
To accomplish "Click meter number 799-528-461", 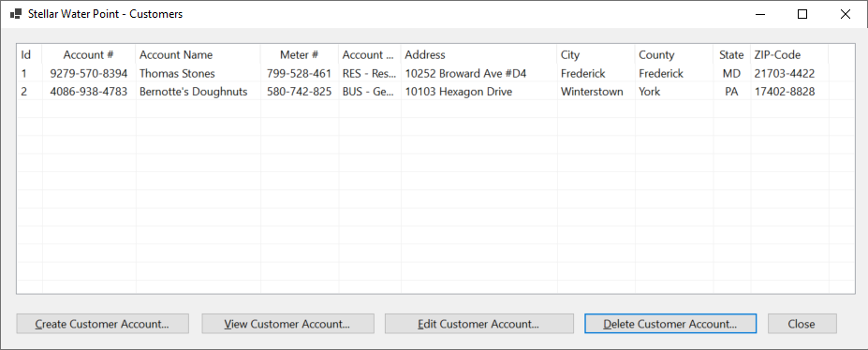I will pyautogui.click(x=299, y=74).
